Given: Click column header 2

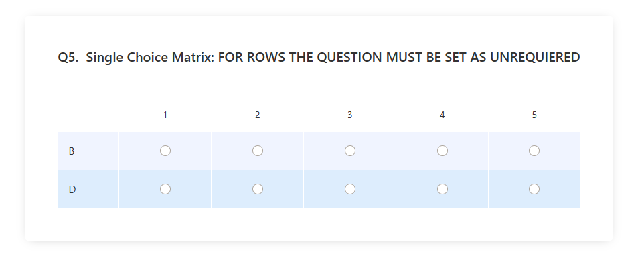Looking at the screenshot, I should pos(258,115).
